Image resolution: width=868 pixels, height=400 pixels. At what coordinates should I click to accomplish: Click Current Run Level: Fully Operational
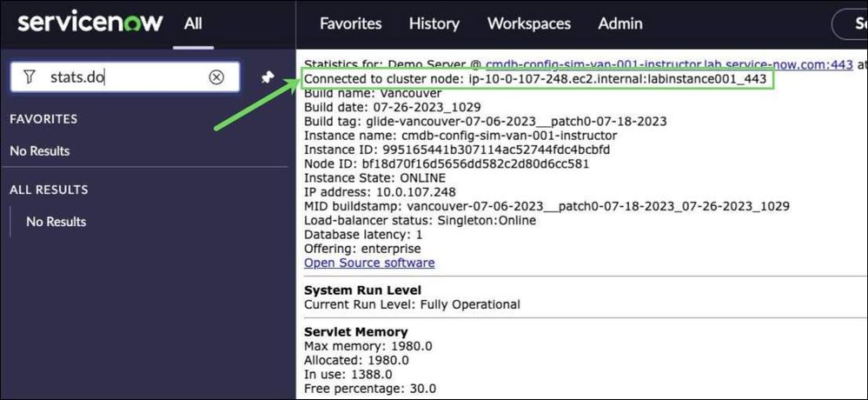[413, 304]
